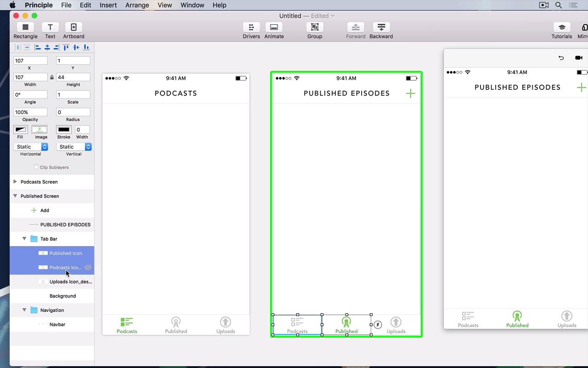Image resolution: width=588 pixels, height=368 pixels.
Task: Align selected layers to horizontal center
Action: (47, 47)
